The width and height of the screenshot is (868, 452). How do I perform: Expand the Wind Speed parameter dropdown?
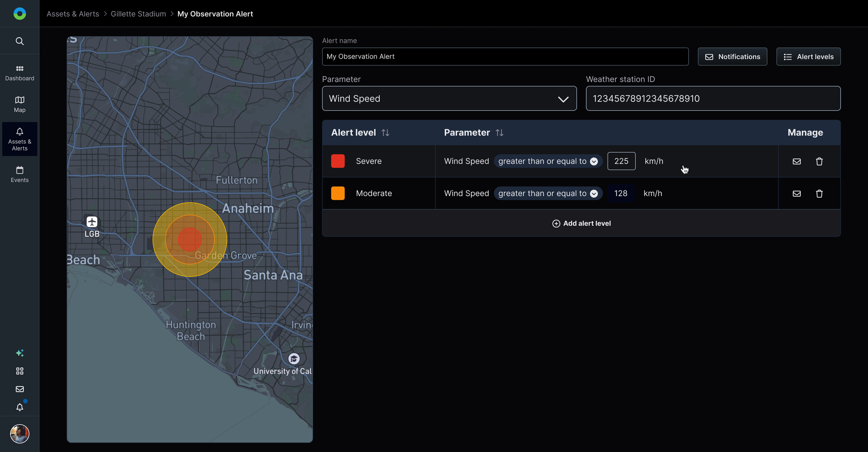449,98
